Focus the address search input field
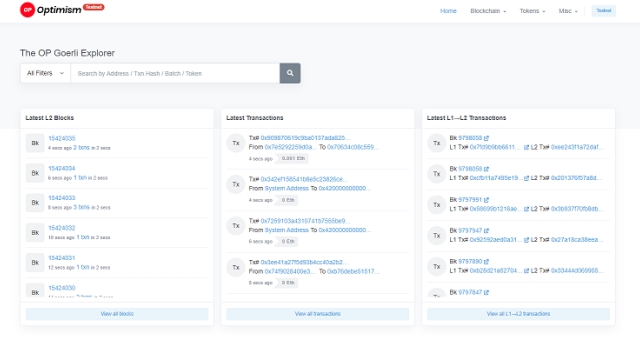Viewport: 640px width, 360px height. 175,73
